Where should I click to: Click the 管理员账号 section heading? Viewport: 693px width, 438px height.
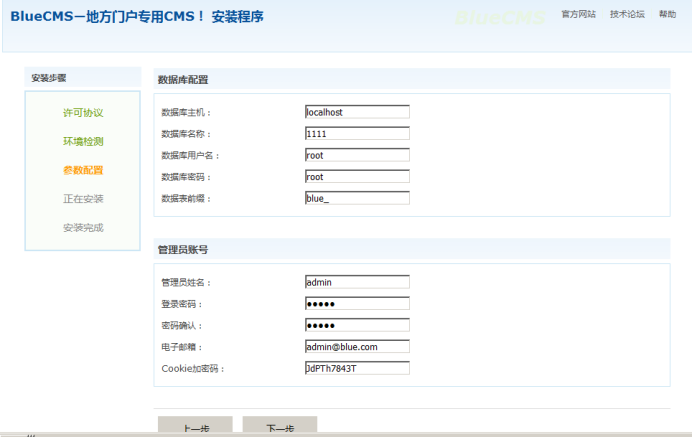(x=183, y=250)
